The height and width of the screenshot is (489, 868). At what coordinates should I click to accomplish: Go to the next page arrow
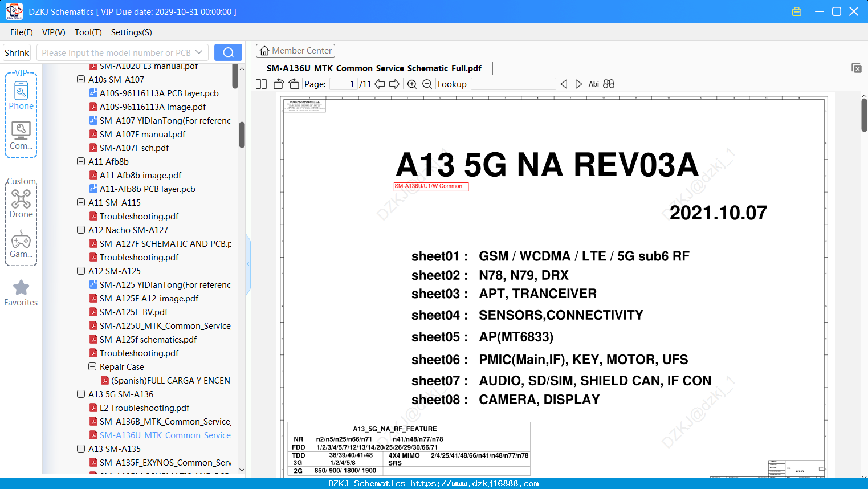(x=394, y=84)
